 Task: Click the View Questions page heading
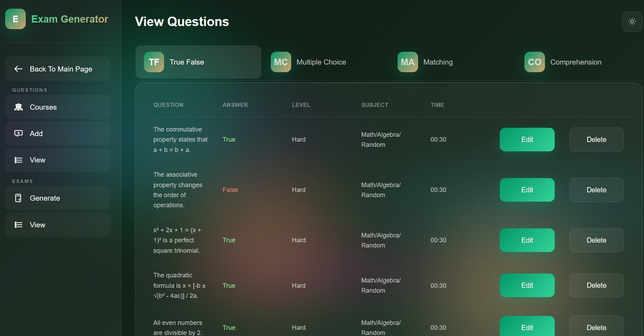(182, 22)
